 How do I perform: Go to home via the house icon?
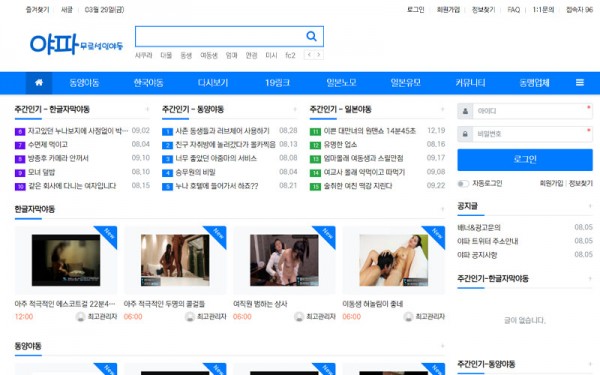pyautogui.click(x=39, y=83)
